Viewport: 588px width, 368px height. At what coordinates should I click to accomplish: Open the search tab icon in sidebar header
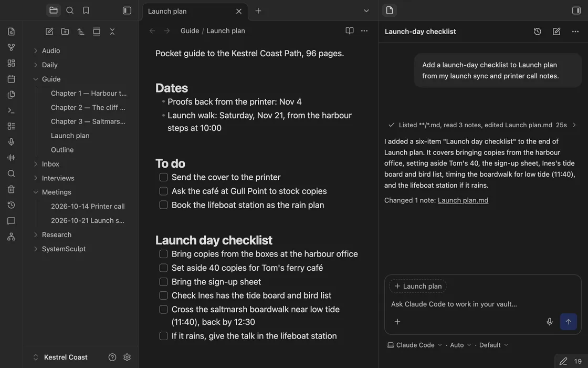click(x=70, y=11)
